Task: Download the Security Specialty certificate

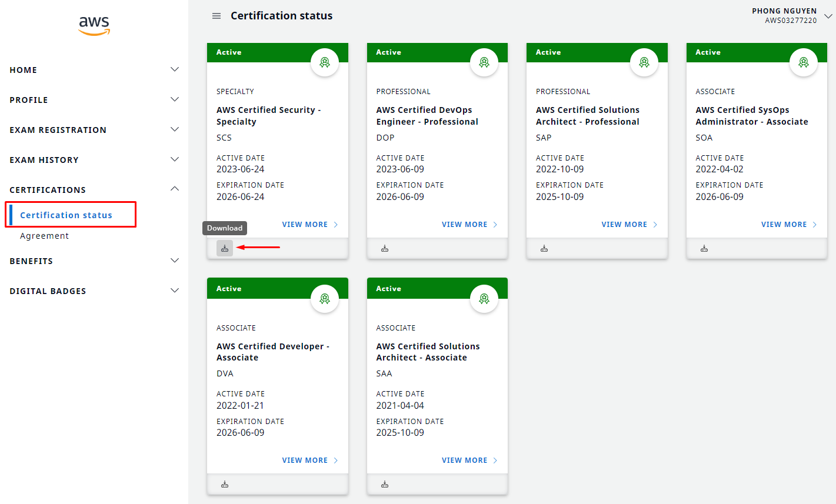Action: click(x=225, y=248)
